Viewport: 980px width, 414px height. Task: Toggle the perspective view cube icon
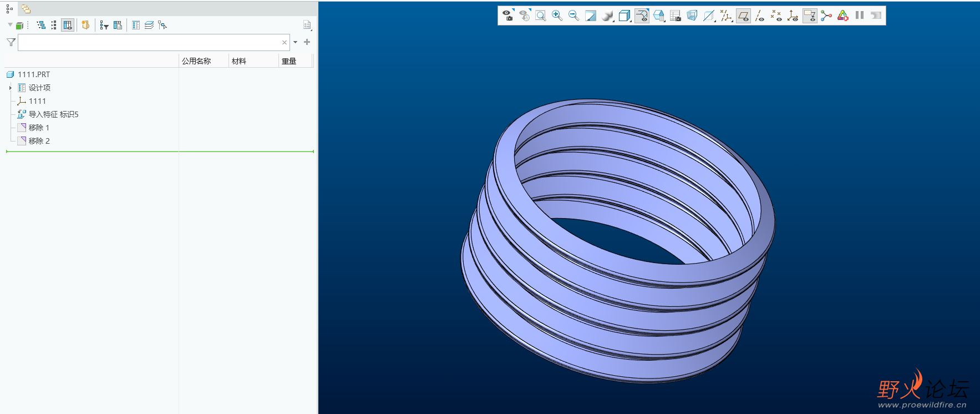692,16
